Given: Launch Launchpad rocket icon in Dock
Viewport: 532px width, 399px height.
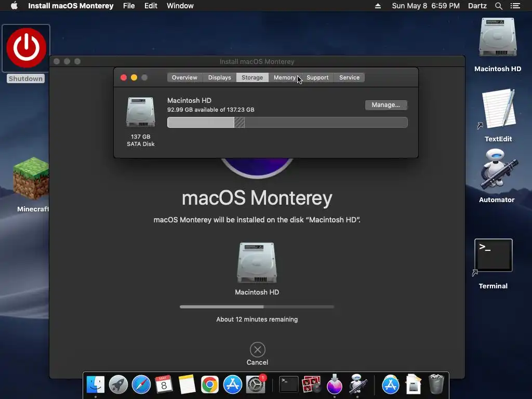Looking at the screenshot, I should coord(118,385).
